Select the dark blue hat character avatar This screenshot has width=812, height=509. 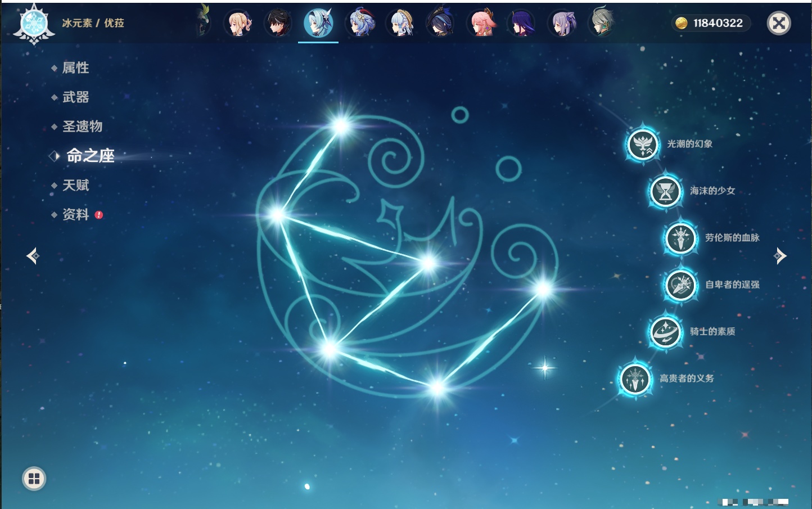click(441, 23)
